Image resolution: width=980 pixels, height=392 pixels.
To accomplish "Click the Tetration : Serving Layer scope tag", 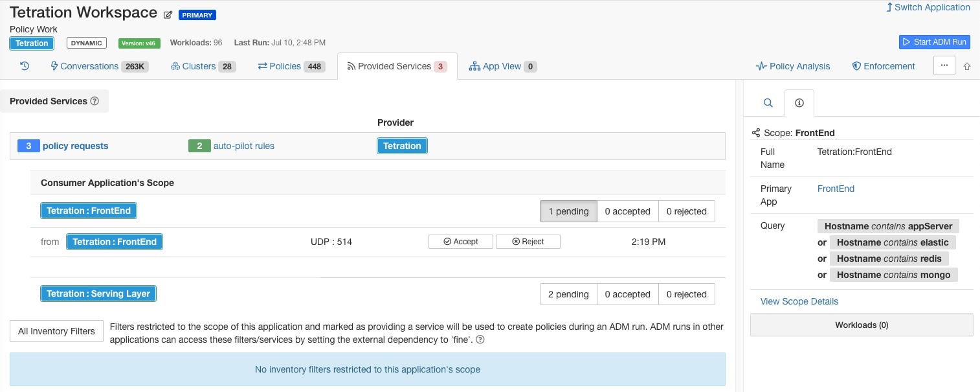I will coord(98,294).
